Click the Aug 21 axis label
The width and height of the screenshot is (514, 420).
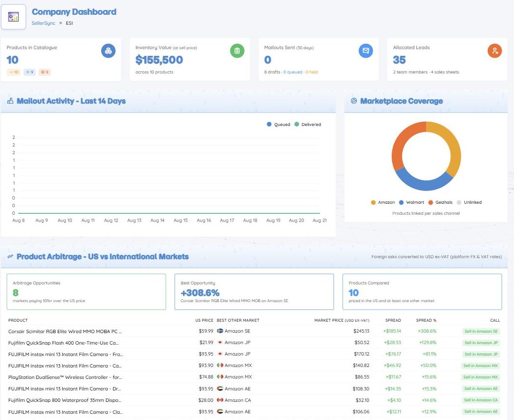click(320, 220)
